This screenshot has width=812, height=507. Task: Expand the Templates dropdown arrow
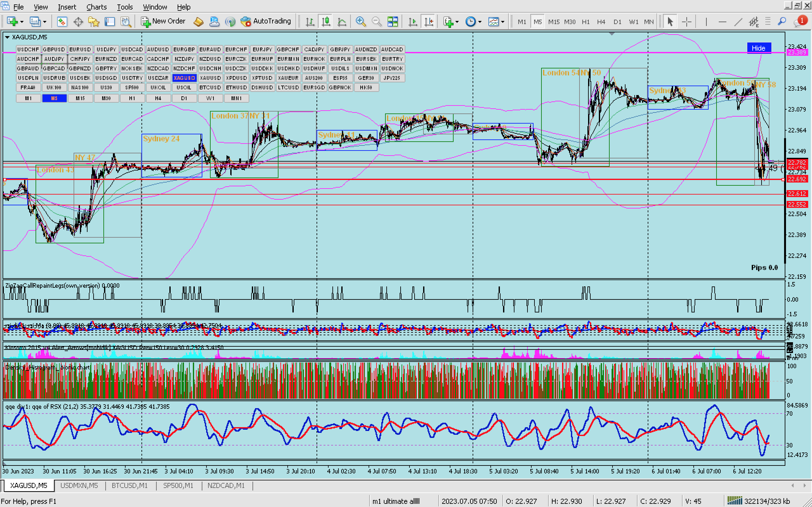coord(503,22)
